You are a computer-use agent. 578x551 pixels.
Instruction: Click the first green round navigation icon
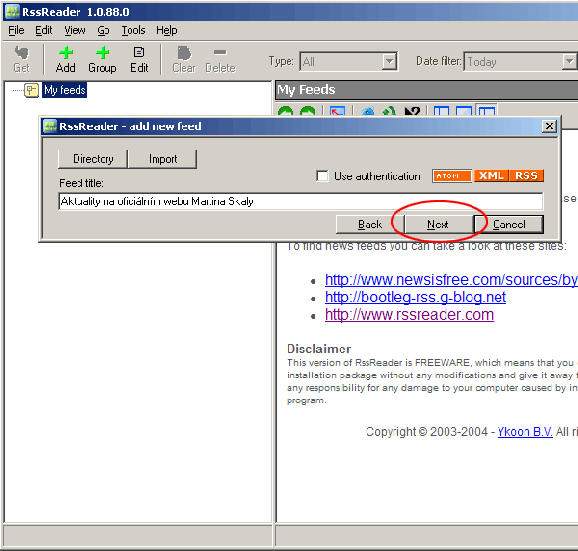coord(285,111)
